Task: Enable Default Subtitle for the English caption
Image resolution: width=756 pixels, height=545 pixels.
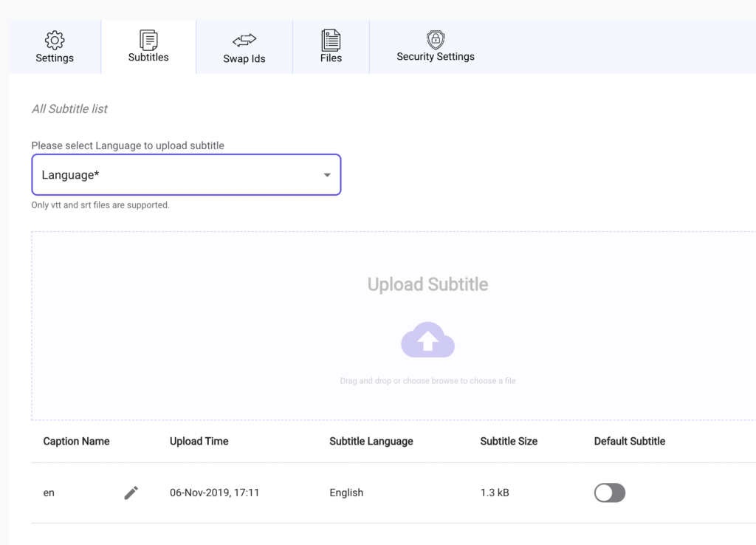Action: 609,493
